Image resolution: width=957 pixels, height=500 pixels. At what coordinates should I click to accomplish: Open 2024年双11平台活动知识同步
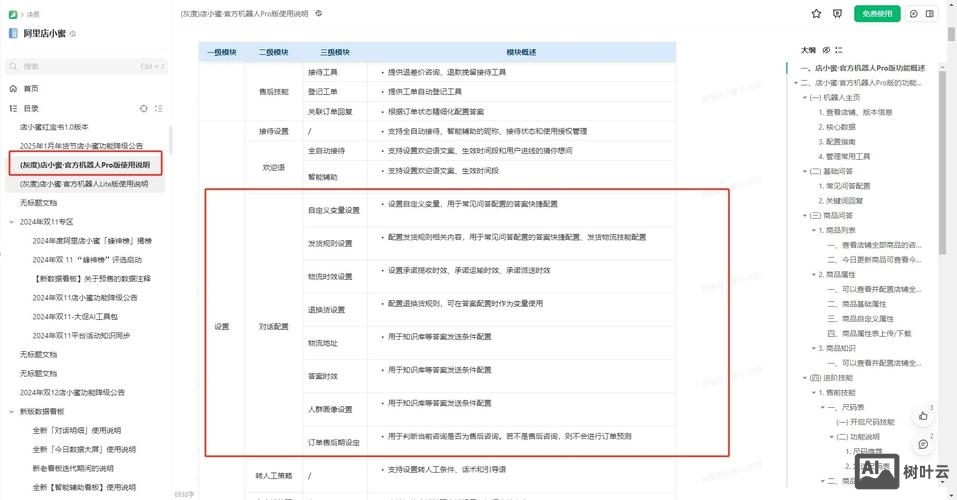coord(81,335)
